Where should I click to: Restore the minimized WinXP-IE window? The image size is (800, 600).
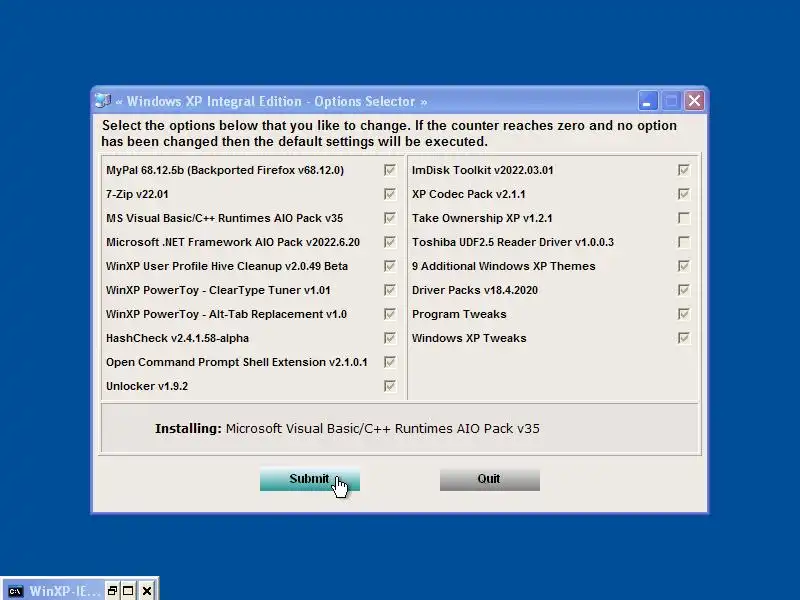(113, 591)
